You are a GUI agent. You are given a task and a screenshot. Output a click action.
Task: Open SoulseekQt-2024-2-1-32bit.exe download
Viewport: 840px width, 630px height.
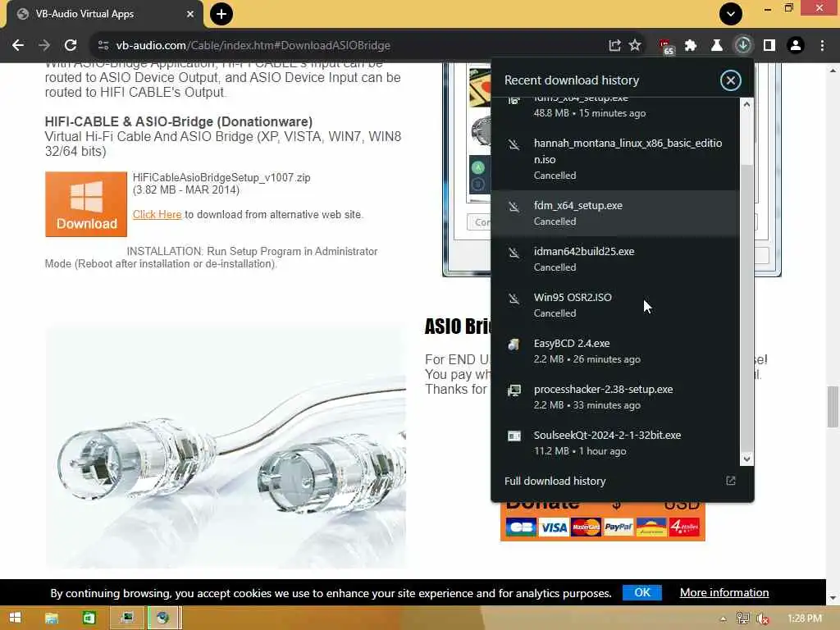615,443
